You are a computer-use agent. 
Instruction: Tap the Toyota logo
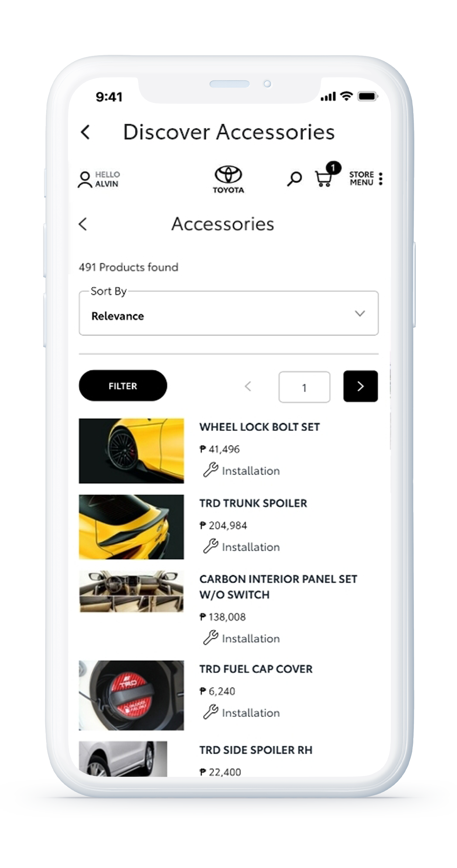click(x=228, y=179)
